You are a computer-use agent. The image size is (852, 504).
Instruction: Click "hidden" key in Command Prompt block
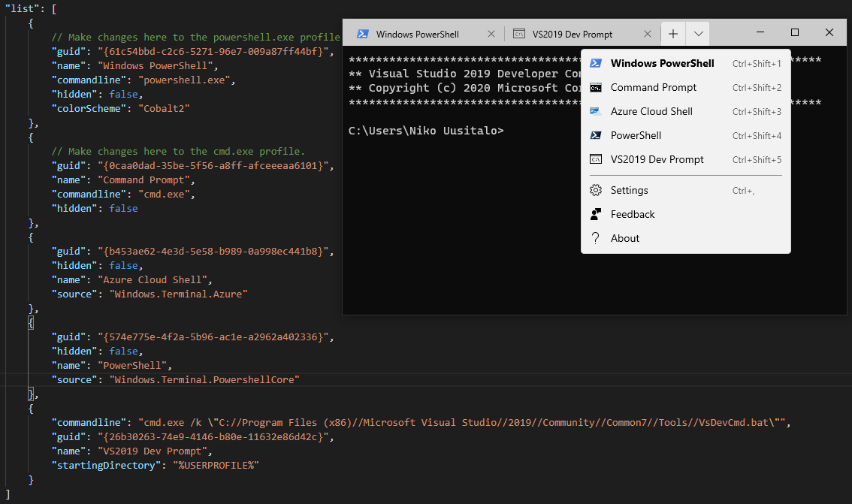pos(75,209)
